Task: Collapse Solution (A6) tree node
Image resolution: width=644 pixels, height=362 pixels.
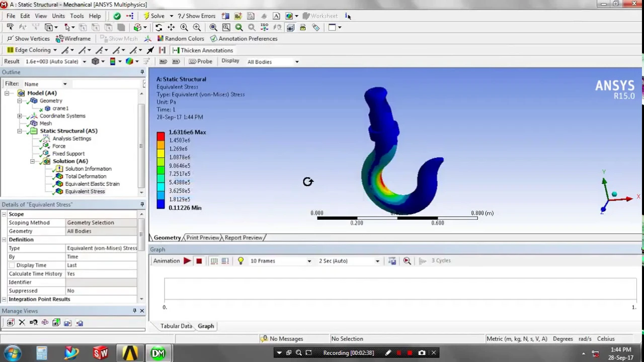Action: (33, 161)
